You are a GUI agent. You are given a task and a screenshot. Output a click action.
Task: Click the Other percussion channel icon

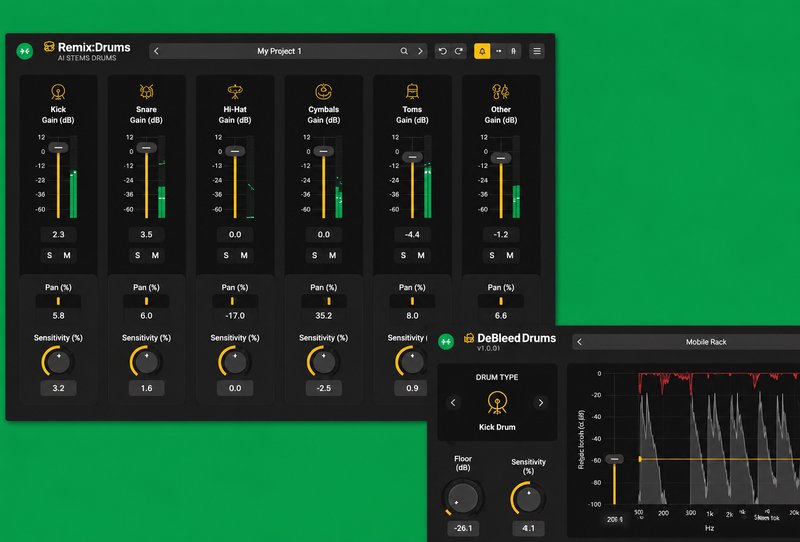[501, 92]
